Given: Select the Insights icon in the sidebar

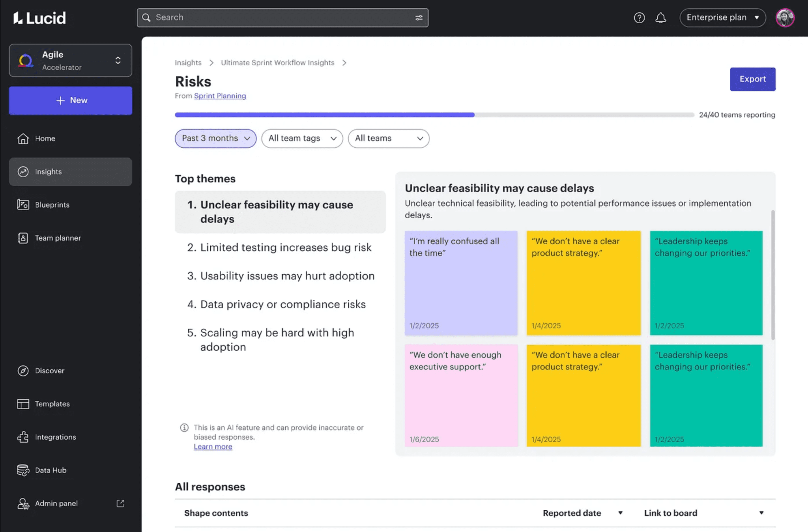Looking at the screenshot, I should [23, 171].
